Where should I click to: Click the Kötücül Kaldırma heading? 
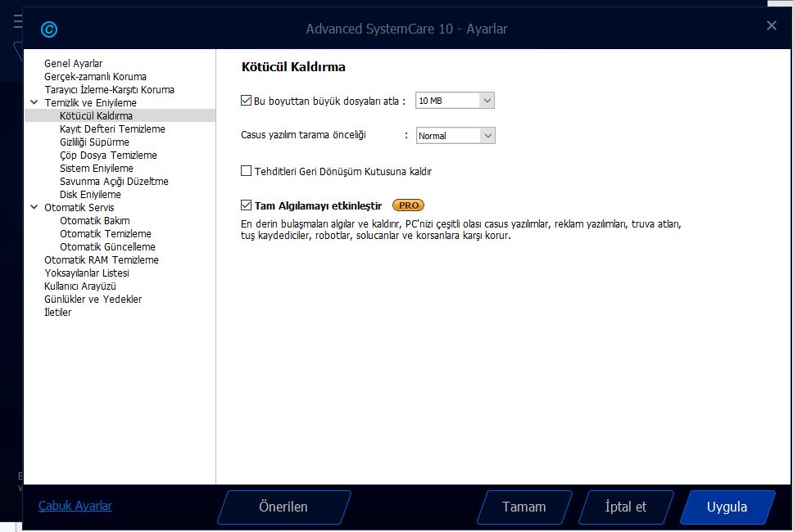coord(293,66)
